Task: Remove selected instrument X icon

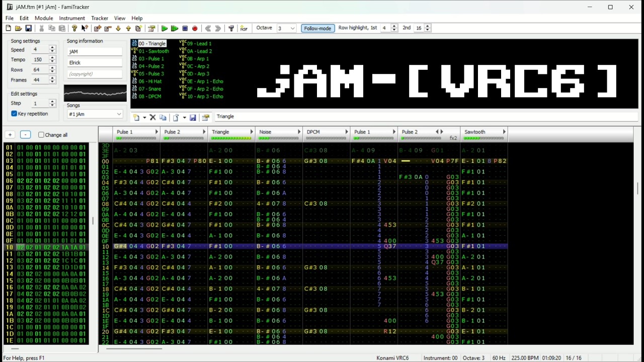Action: click(x=153, y=117)
